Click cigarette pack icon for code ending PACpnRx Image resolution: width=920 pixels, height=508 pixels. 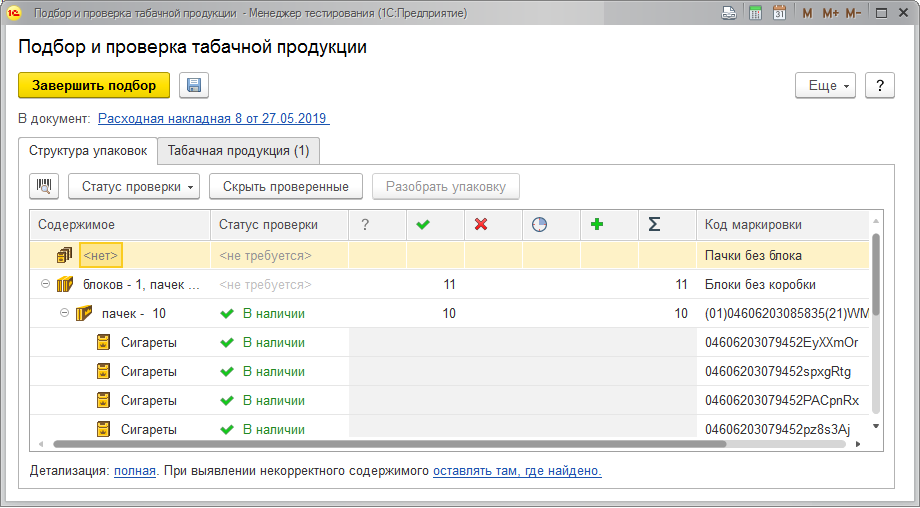[x=103, y=401]
